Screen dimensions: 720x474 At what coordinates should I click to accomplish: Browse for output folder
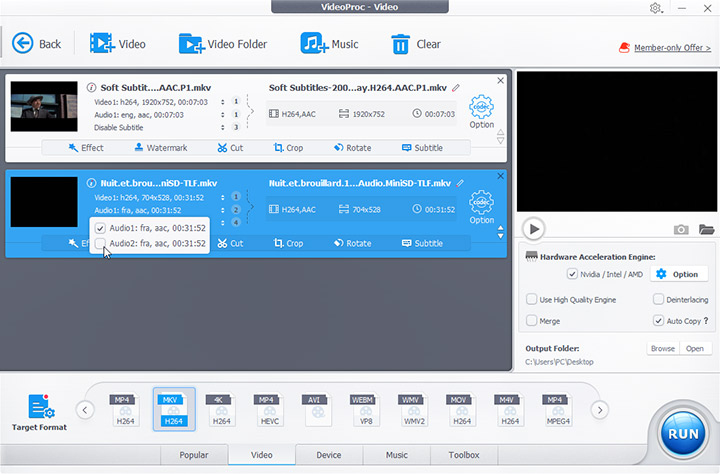pos(663,349)
